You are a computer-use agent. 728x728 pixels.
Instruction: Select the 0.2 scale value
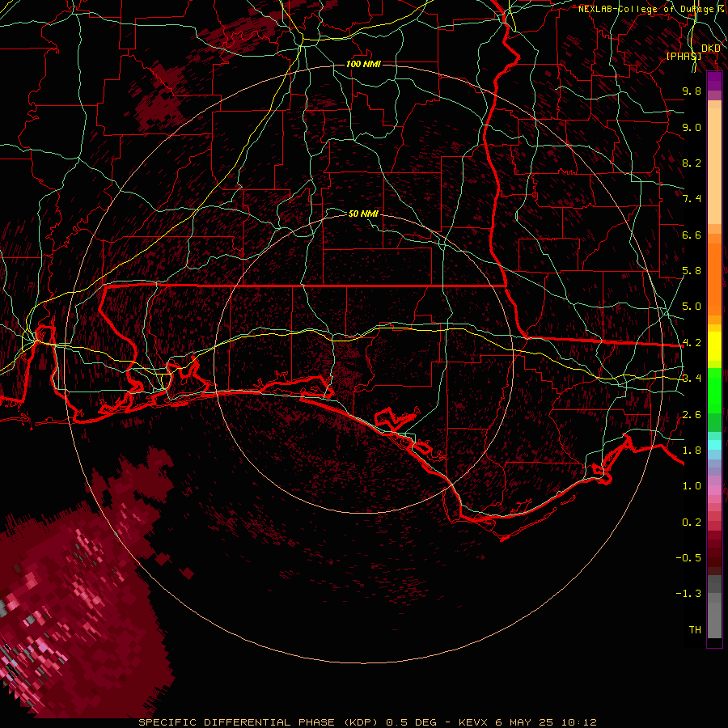pos(692,523)
